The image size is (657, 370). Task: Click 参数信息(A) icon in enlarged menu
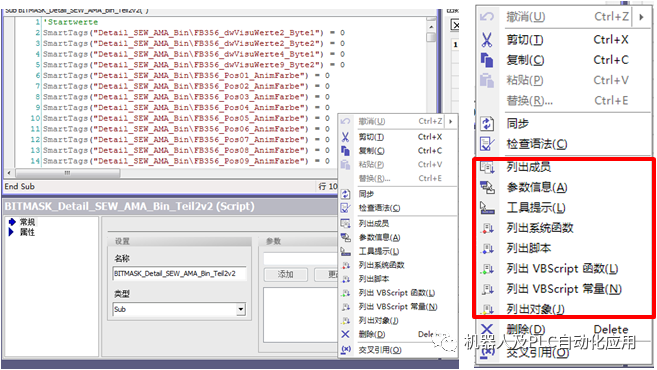click(x=487, y=187)
